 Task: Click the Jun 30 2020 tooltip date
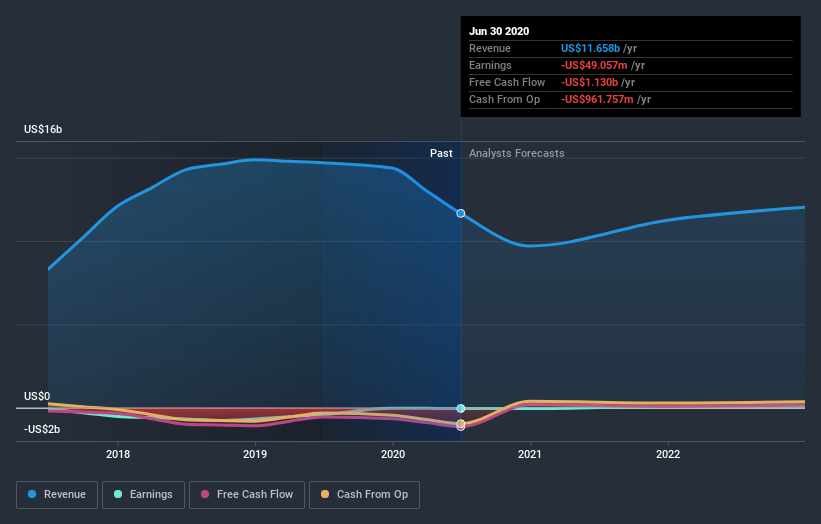click(499, 31)
